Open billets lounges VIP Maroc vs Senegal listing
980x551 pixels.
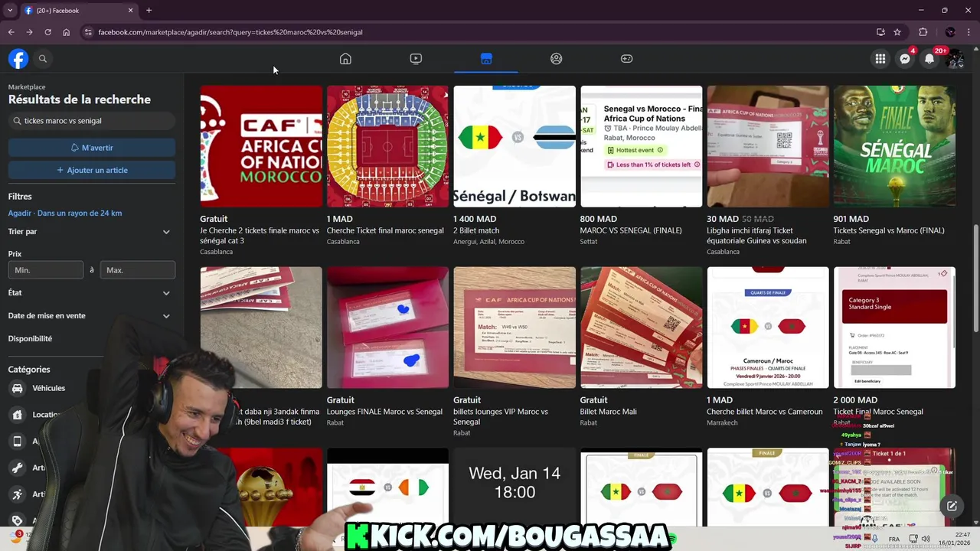[514, 351]
